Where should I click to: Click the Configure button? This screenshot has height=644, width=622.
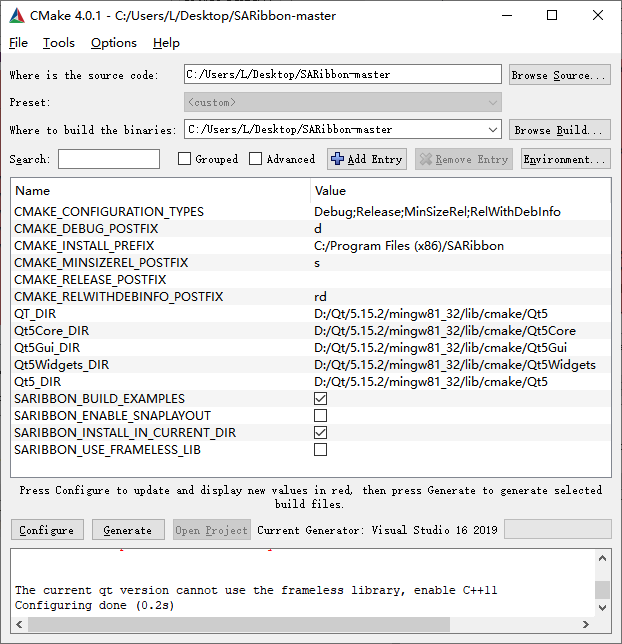coord(47,530)
